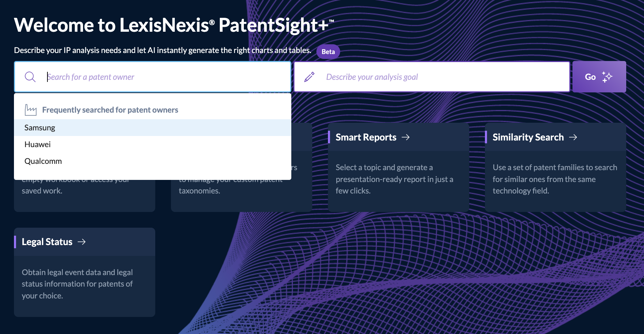This screenshot has height=334, width=644.
Task: Click the Smart Reports description text
Action: [395, 179]
